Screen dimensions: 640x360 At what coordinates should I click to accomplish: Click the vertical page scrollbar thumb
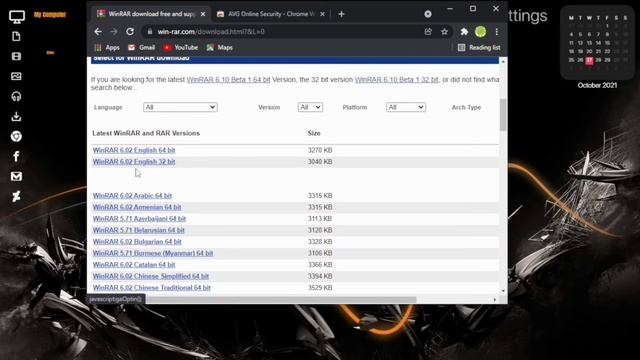pyautogui.click(x=503, y=115)
